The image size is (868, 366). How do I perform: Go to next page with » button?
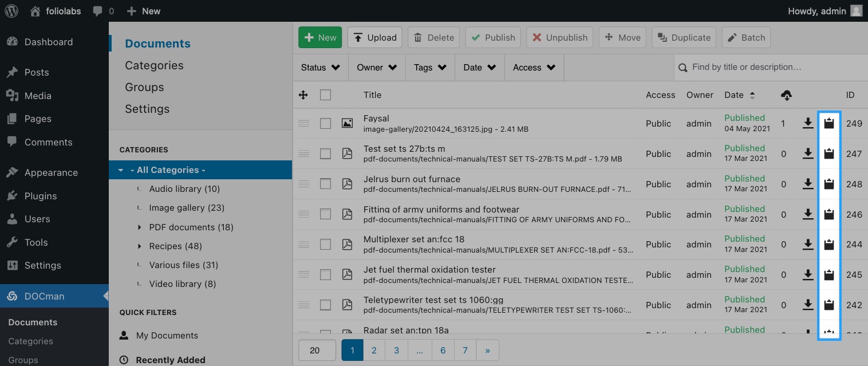pos(487,350)
